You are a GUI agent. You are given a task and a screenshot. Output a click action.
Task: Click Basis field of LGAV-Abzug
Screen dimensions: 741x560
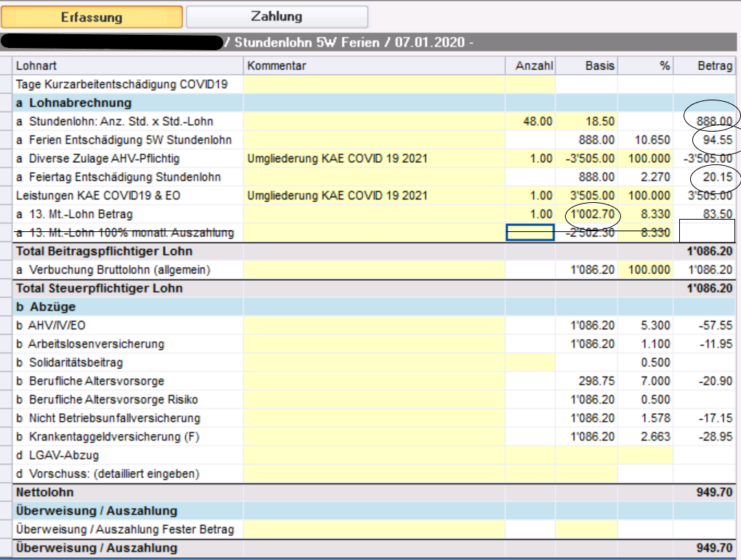point(586,455)
